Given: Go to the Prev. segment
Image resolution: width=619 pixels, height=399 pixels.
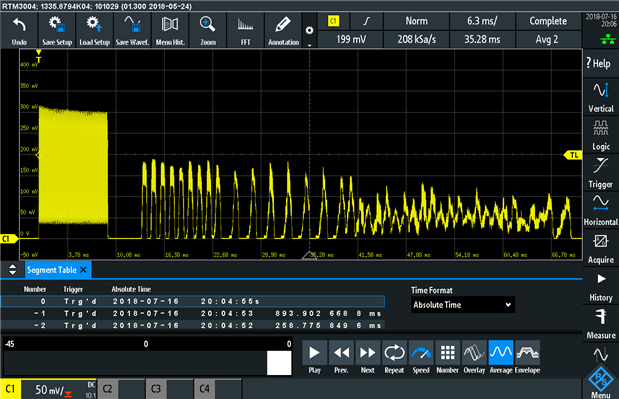Looking at the screenshot, I should [341, 357].
